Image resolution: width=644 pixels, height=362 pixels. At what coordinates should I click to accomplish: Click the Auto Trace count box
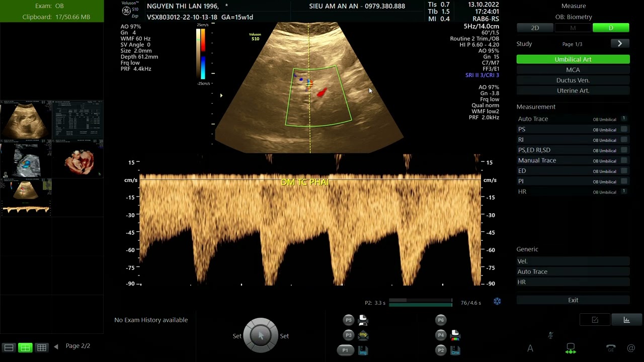[624, 119]
